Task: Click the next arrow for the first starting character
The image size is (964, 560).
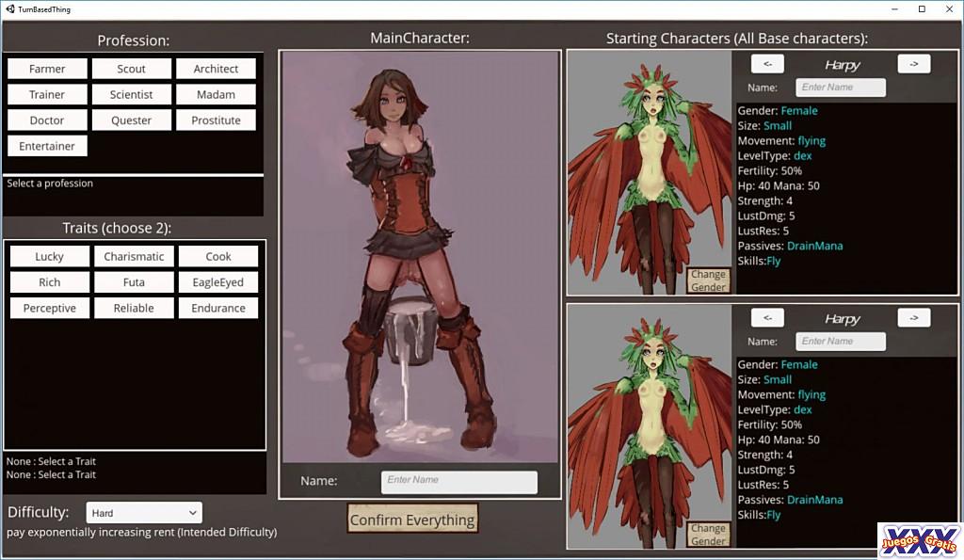Action: 913,64
